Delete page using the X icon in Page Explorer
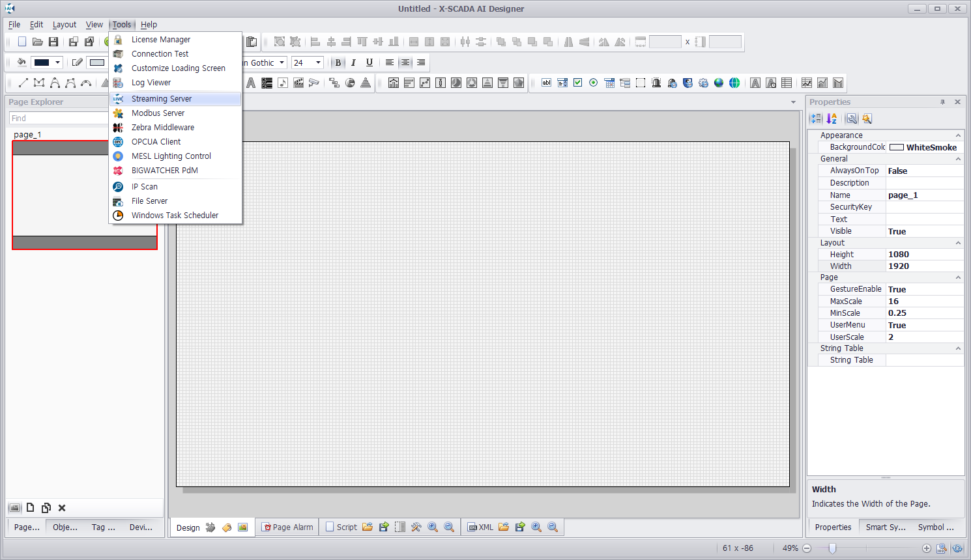Viewport: 971px width, 560px height. tap(62, 508)
